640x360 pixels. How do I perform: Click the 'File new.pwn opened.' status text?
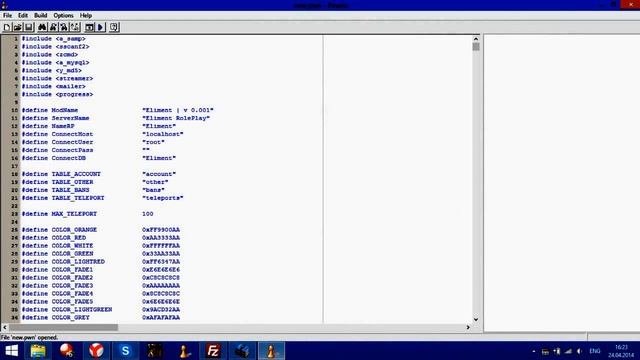click(x=29, y=338)
